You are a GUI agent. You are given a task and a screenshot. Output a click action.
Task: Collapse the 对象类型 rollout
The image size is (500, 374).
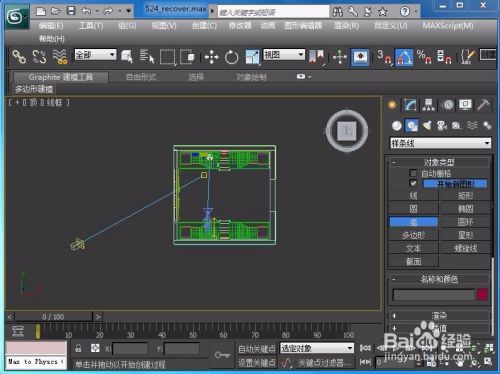[439, 162]
